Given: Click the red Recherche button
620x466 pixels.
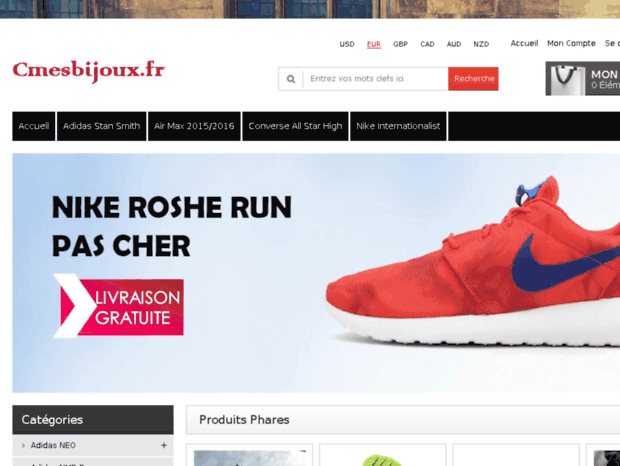Looking at the screenshot, I should (x=473, y=79).
